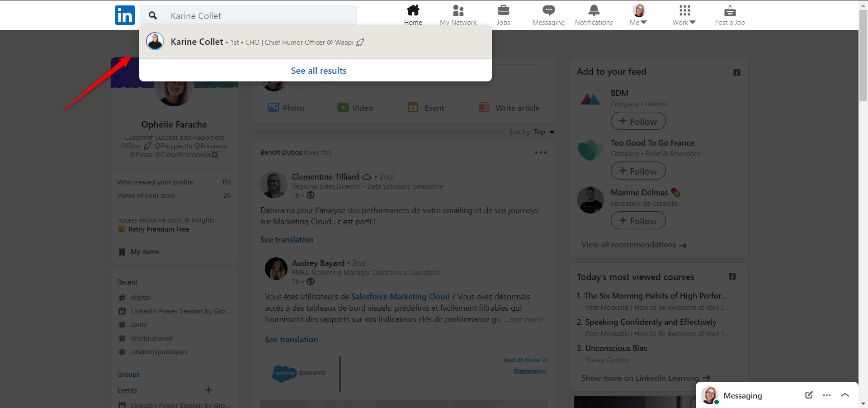
Task: Open Groups in left sidebar
Action: pos(128,375)
